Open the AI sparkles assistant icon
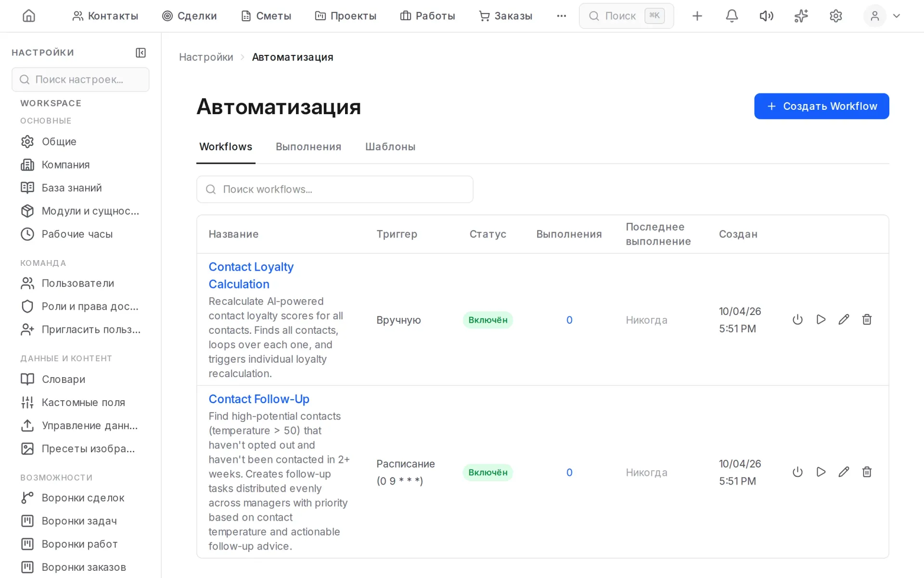924x578 pixels. (x=801, y=16)
